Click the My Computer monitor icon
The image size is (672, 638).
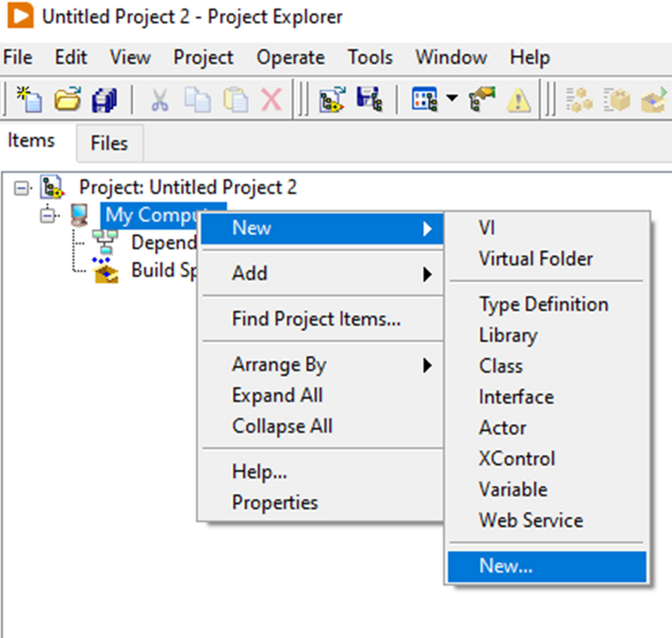click(80, 214)
